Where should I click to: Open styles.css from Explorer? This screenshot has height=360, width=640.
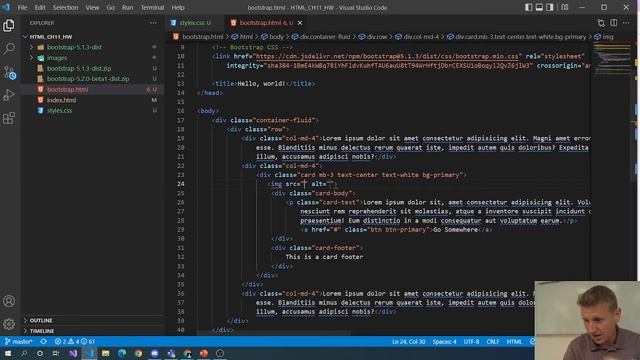tap(59, 111)
